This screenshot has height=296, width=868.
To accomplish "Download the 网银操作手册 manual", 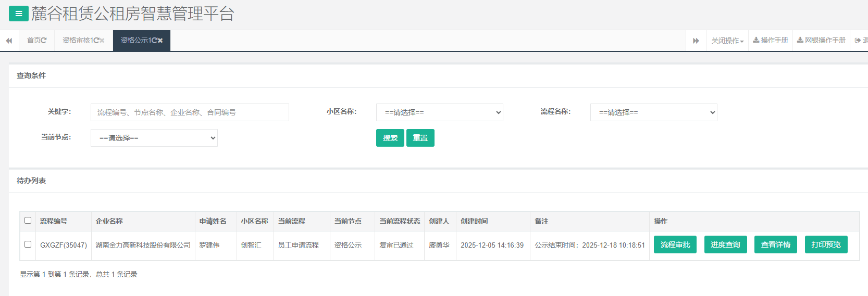I will click(x=821, y=41).
